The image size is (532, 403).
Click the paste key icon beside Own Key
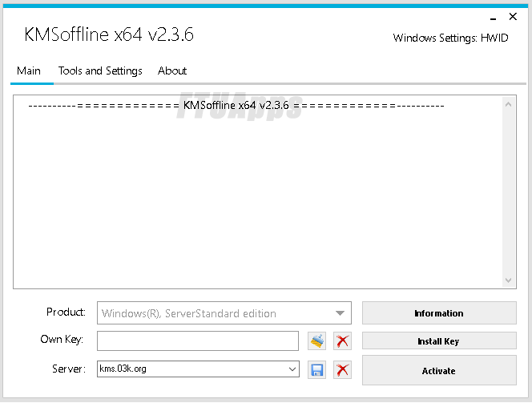pos(316,341)
